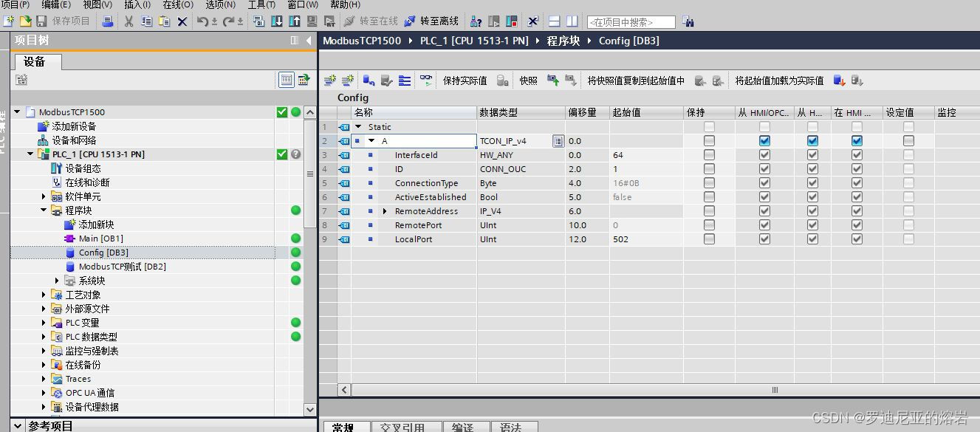The height and width of the screenshot is (432, 980).
Task: Toggle the Retain checkbox for ActiveEstablished row
Action: click(x=709, y=197)
